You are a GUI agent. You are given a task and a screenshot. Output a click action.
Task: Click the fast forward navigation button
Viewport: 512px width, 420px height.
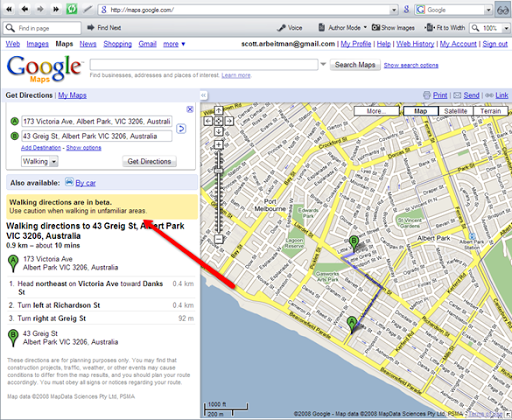click(x=56, y=9)
